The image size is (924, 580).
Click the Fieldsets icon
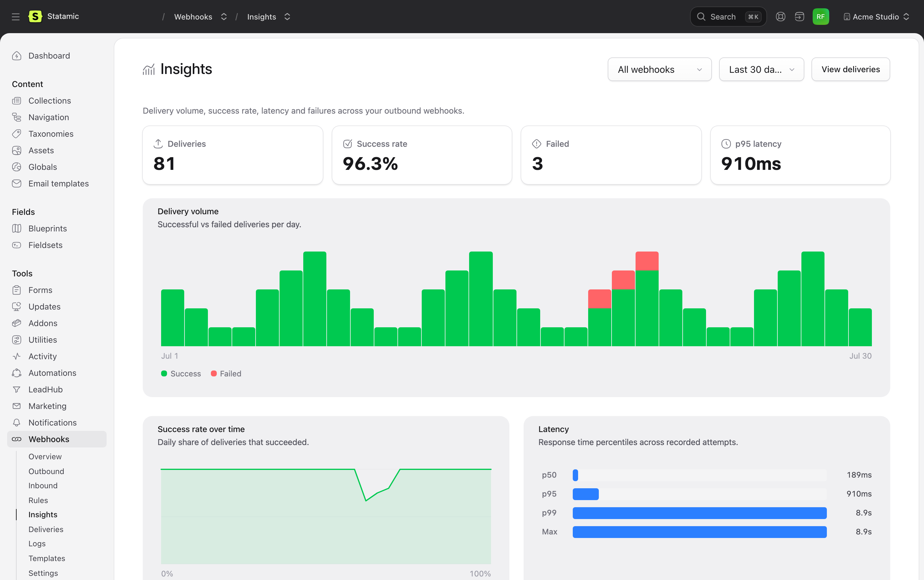click(17, 245)
